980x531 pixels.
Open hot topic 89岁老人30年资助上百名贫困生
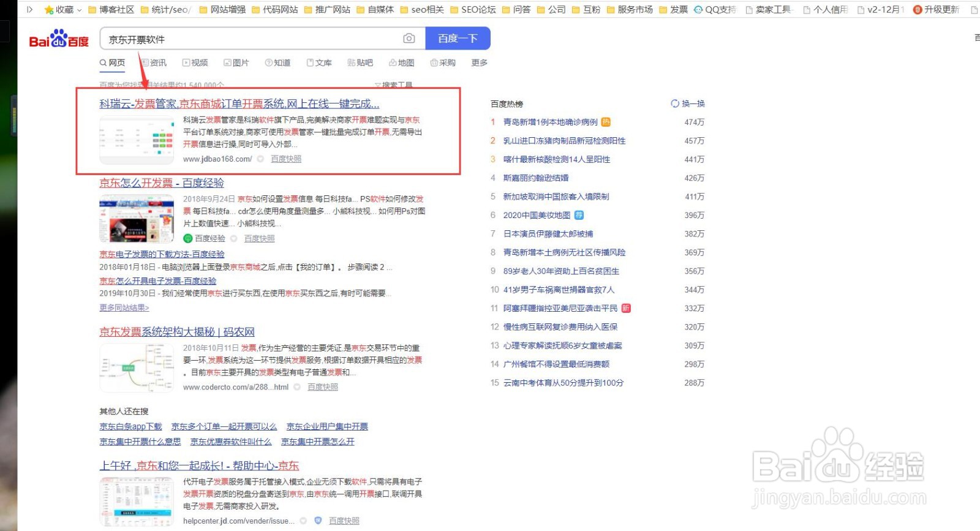(561, 271)
